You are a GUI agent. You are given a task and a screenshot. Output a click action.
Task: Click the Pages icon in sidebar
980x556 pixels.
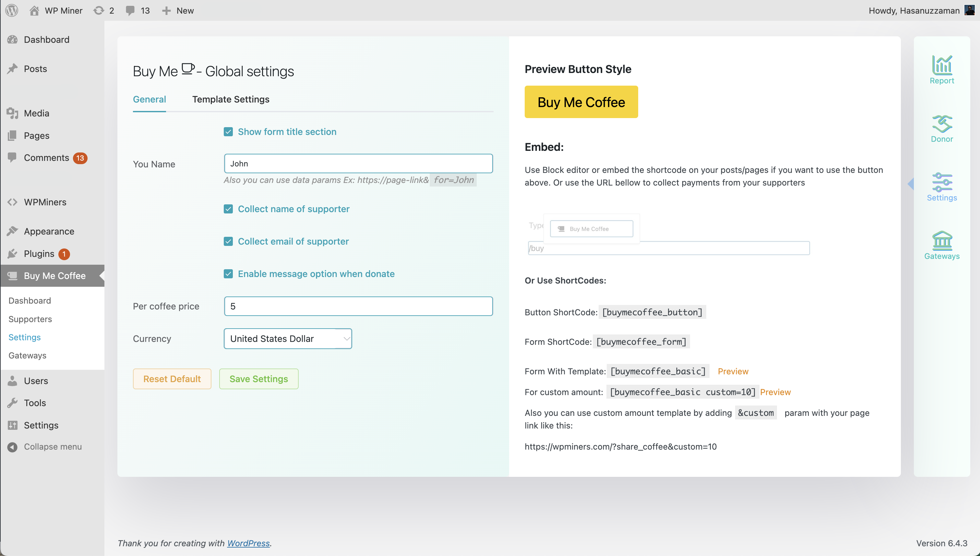(x=12, y=135)
